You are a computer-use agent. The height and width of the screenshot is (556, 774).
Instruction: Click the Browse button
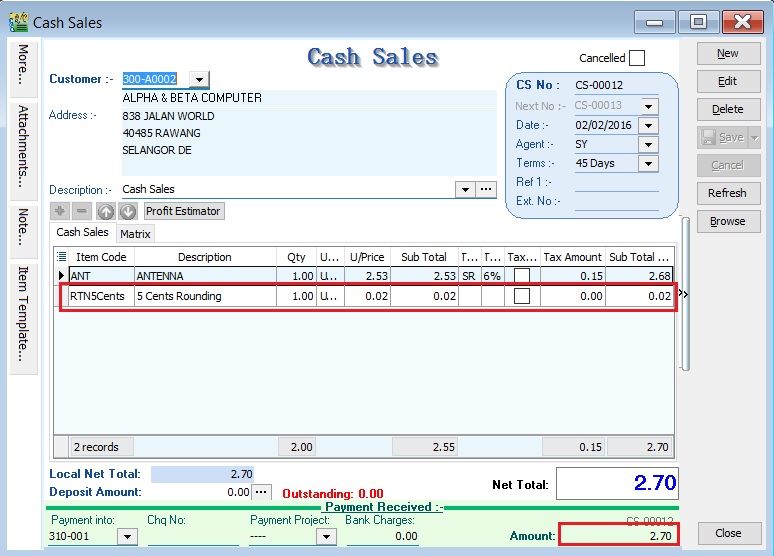[727, 221]
